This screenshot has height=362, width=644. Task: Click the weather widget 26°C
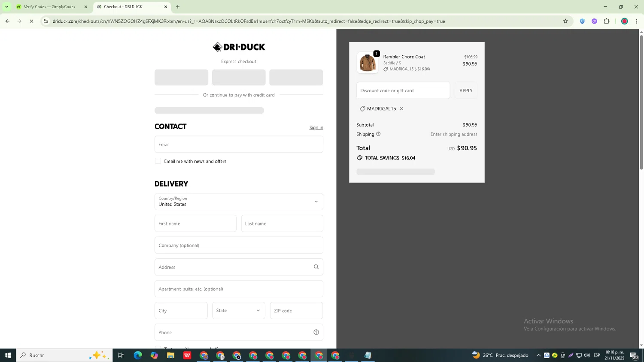[500, 355]
